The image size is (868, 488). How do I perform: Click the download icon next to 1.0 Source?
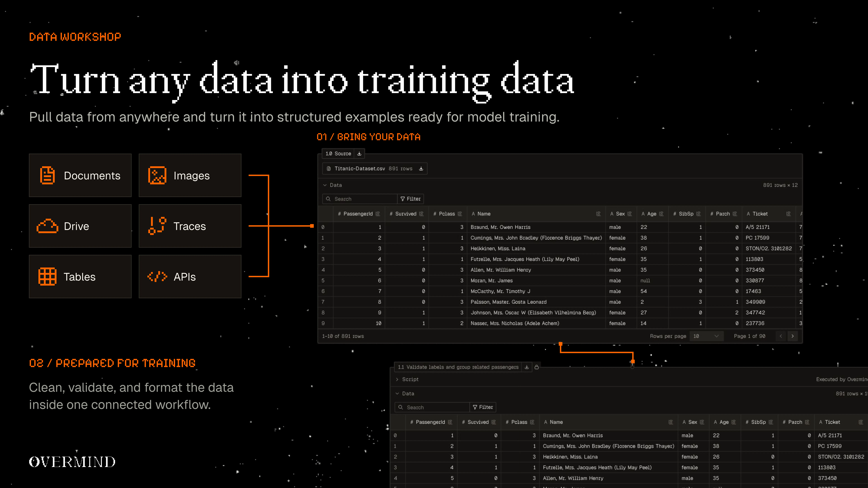(x=359, y=154)
